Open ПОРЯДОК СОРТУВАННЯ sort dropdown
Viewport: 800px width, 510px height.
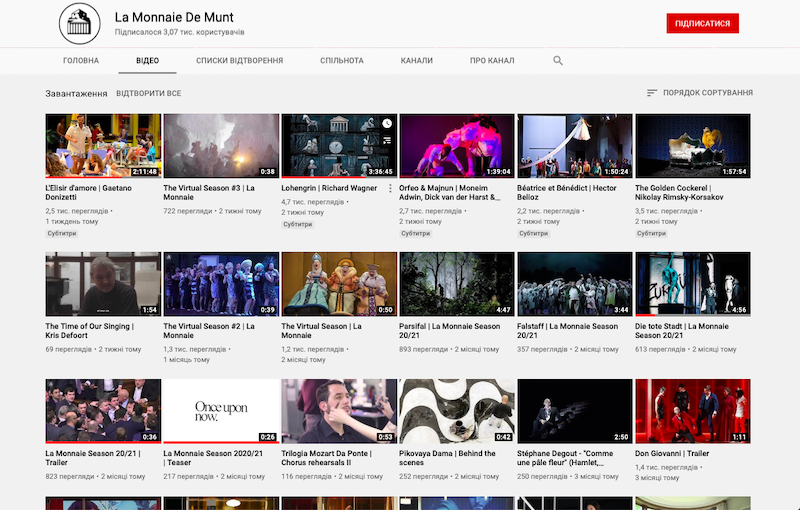pyautogui.click(x=700, y=93)
